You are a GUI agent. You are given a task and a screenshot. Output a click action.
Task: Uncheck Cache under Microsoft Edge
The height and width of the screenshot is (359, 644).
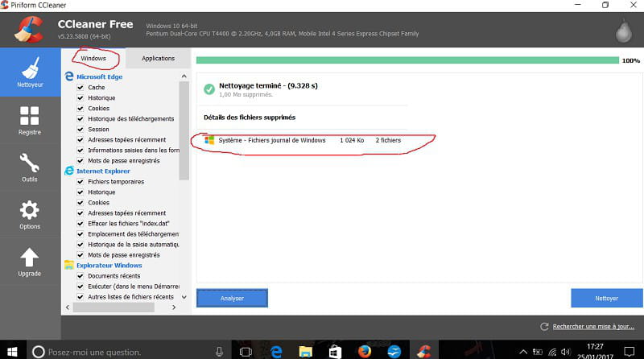point(80,87)
